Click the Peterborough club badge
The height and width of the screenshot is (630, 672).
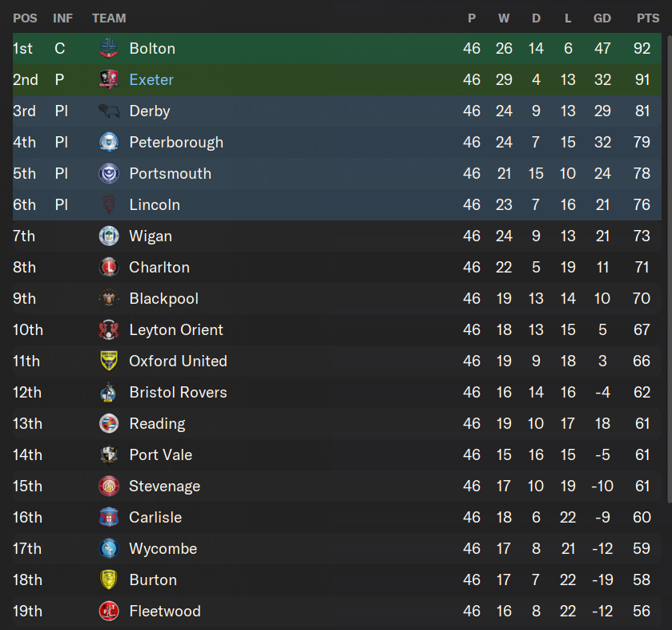click(108, 142)
